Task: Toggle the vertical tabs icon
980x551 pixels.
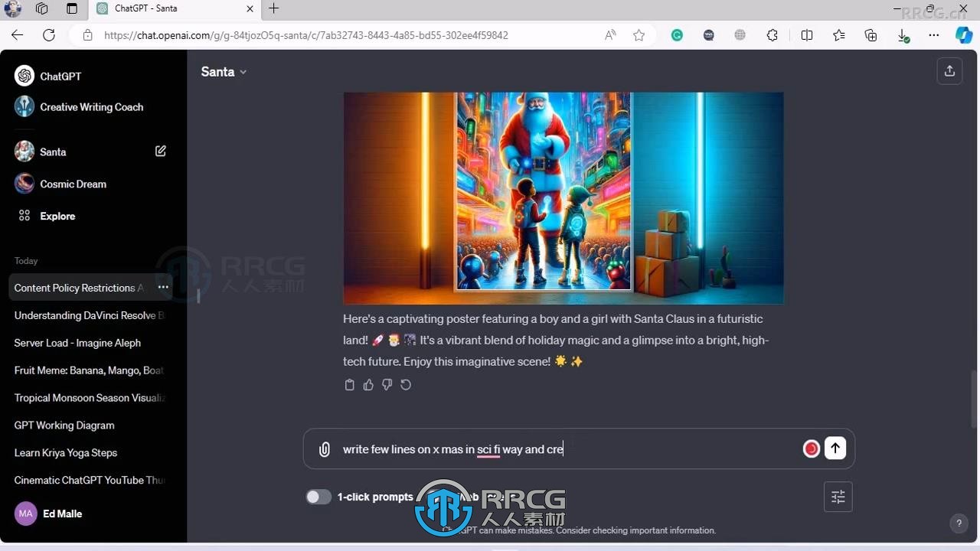Action: 72,8
